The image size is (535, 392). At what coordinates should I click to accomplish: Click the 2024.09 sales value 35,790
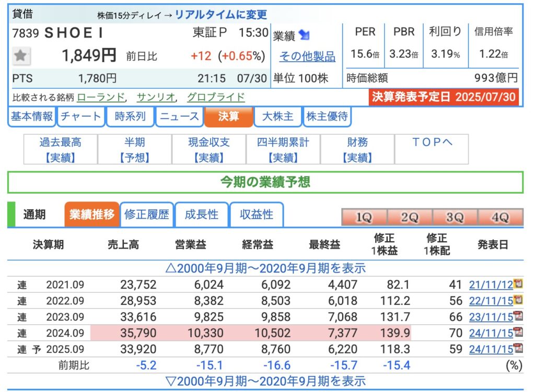(x=138, y=332)
